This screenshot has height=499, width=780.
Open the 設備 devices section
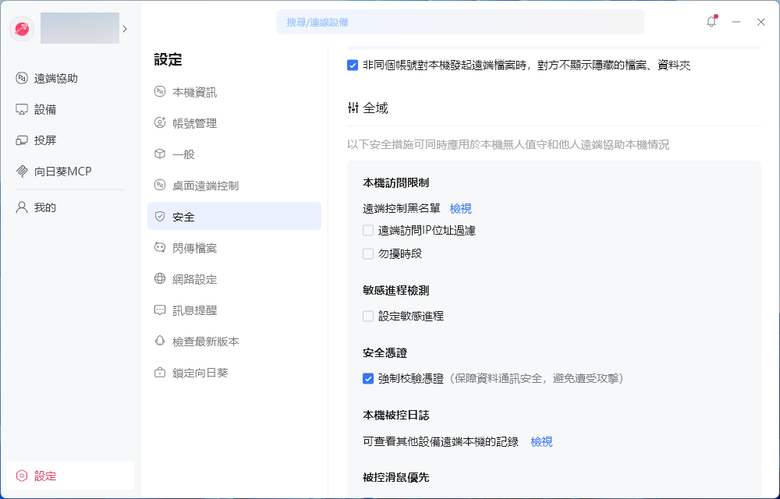tap(70, 109)
